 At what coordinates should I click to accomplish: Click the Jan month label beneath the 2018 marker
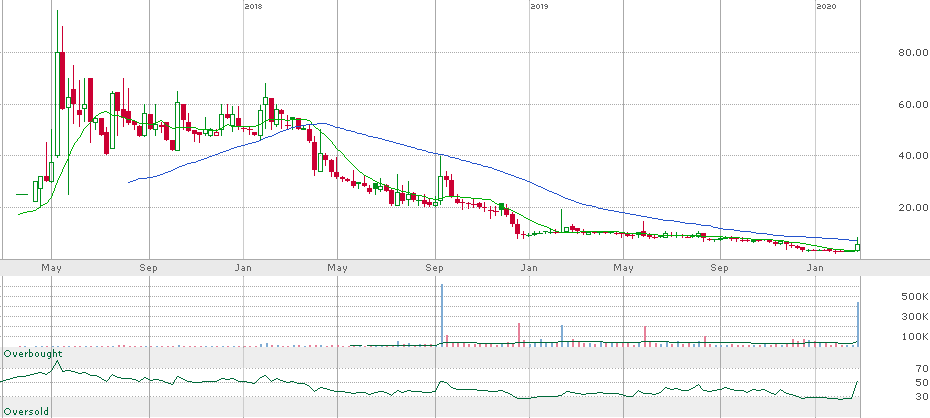[x=244, y=268]
